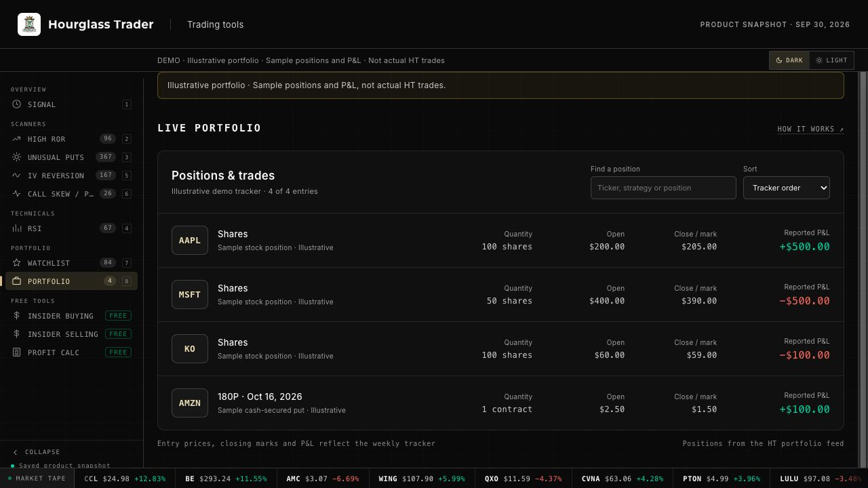Click the 367 count badge for Unusual Puts

tap(106, 157)
